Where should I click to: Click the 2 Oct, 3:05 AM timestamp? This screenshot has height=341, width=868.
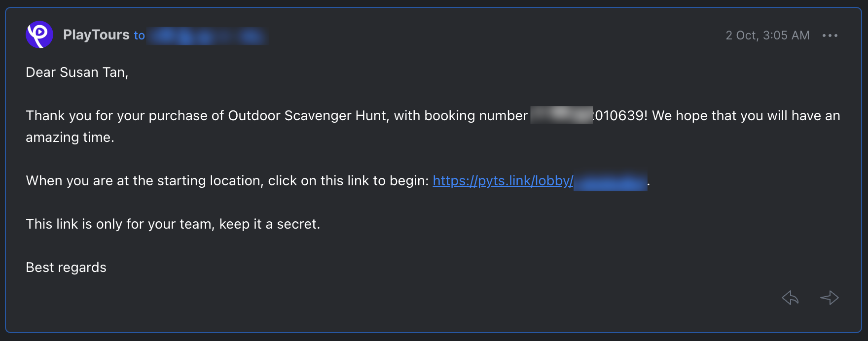[x=767, y=35]
